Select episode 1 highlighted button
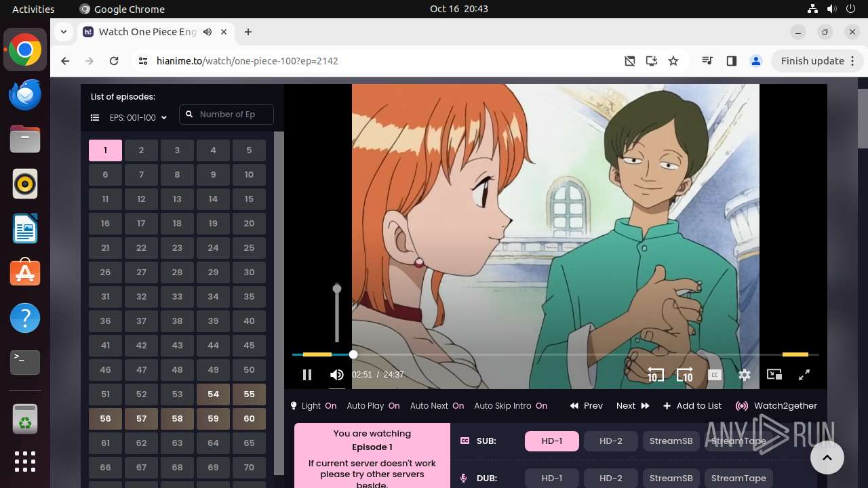Screen dimensions: 868x488 [105, 150]
